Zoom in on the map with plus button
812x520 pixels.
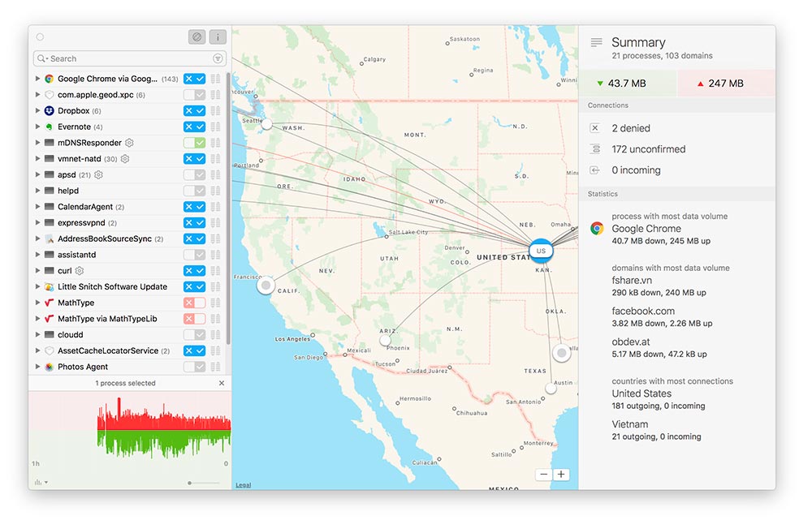click(561, 475)
